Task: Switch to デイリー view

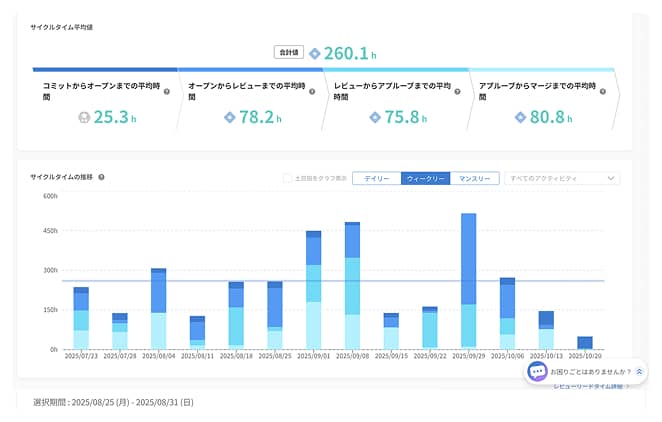Action: (377, 179)
